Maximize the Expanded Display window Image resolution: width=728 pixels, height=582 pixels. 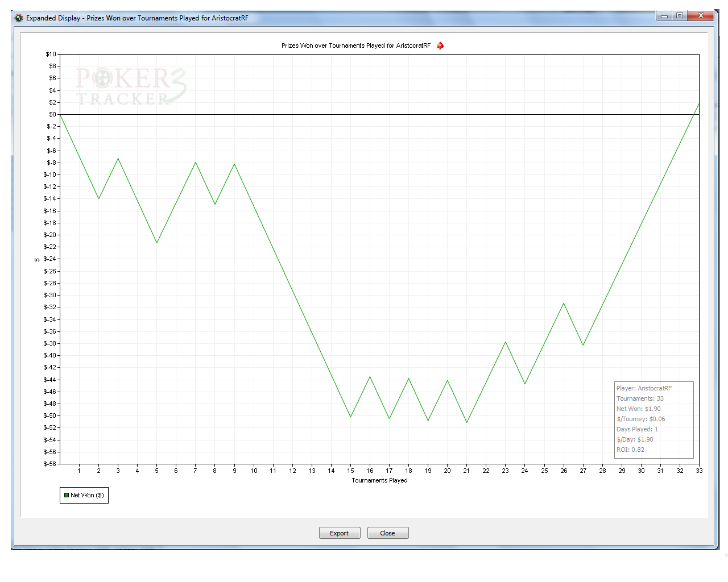[680, 16]
